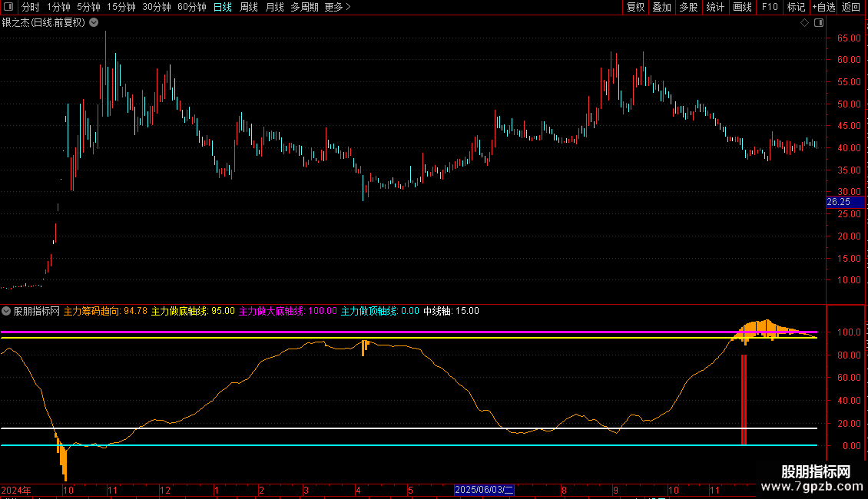
Task: Open F10 company information
Action: coord(770,7)
